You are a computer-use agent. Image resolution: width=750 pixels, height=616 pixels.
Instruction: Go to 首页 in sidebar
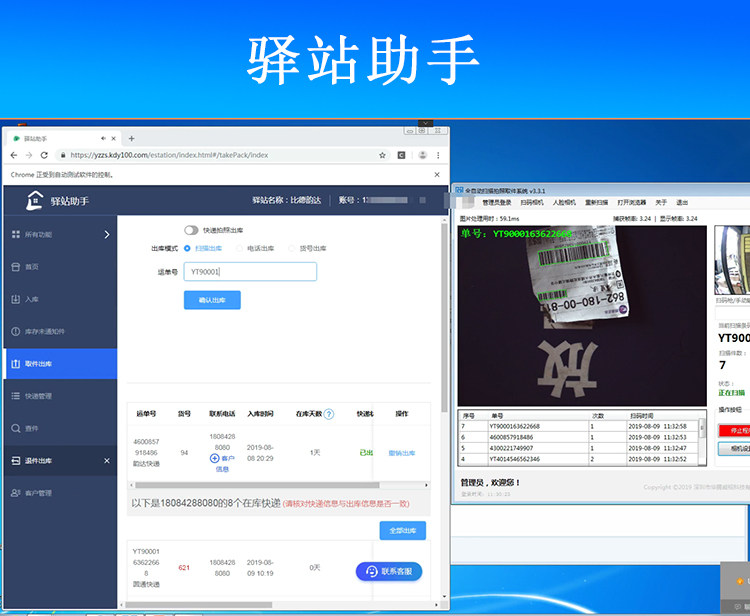(x=32, y=267)
